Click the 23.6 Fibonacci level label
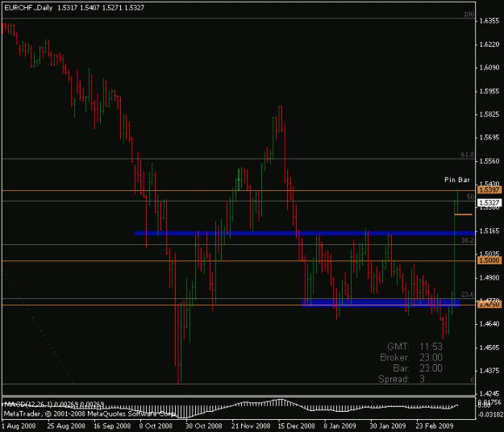The height and width of the screenshot is (432, 504). pyautogui.click(x=468, y=294)
